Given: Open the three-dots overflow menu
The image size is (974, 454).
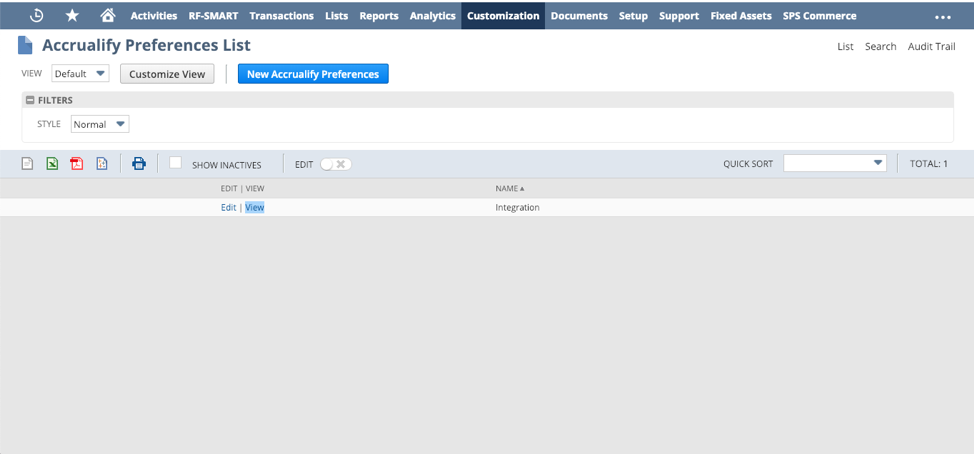Looking at the screenshot, I should (943, 17).
